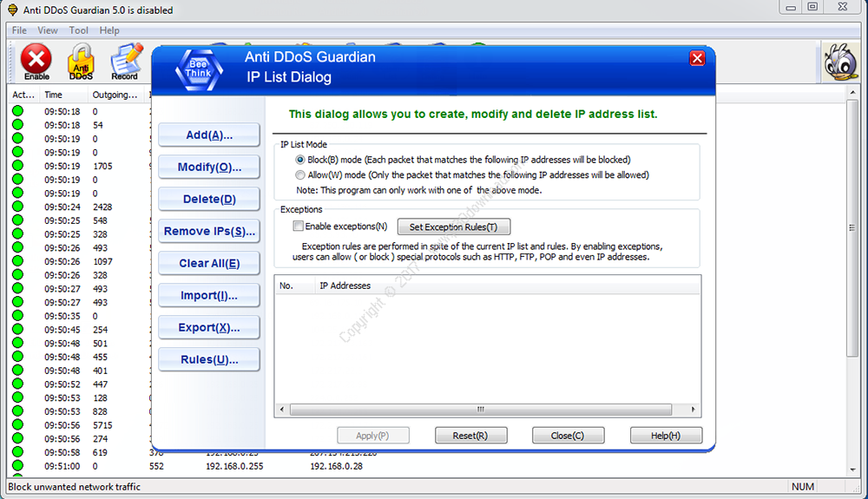Click the Reset(R) button
Image resolution: width=868 pixels, height=499 pixels.
coord(470,436)
